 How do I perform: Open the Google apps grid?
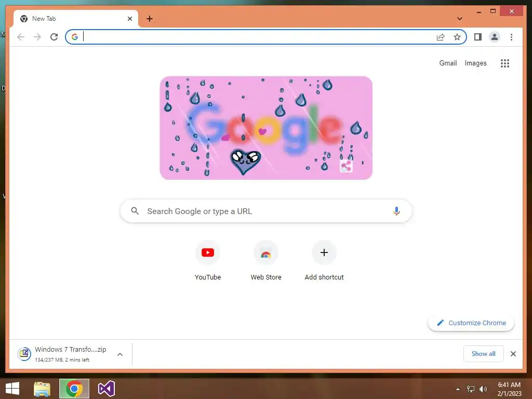[505, 63]
